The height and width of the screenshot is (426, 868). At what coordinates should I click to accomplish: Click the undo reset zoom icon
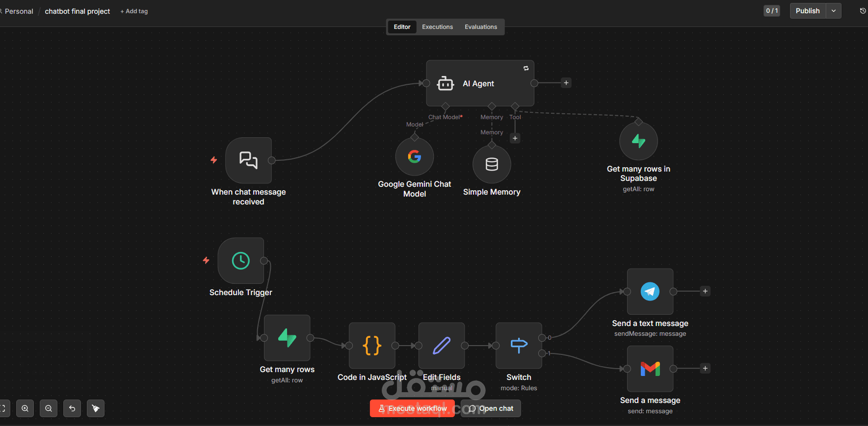coord(72,408)
